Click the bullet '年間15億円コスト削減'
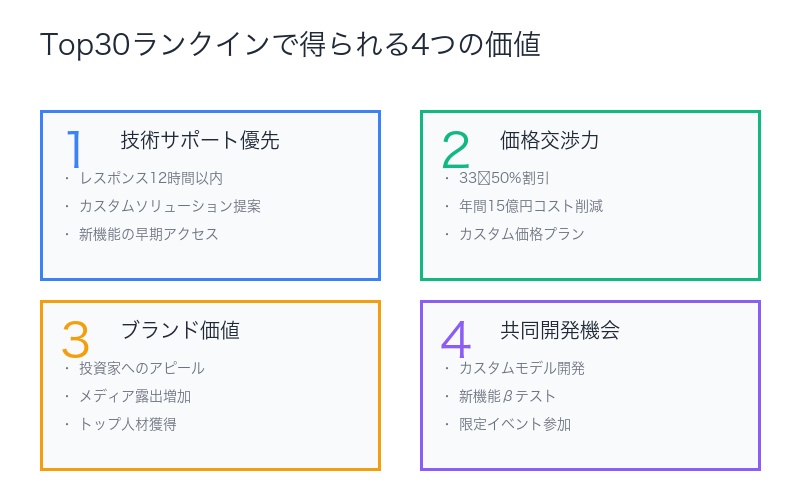 (531, 206)
